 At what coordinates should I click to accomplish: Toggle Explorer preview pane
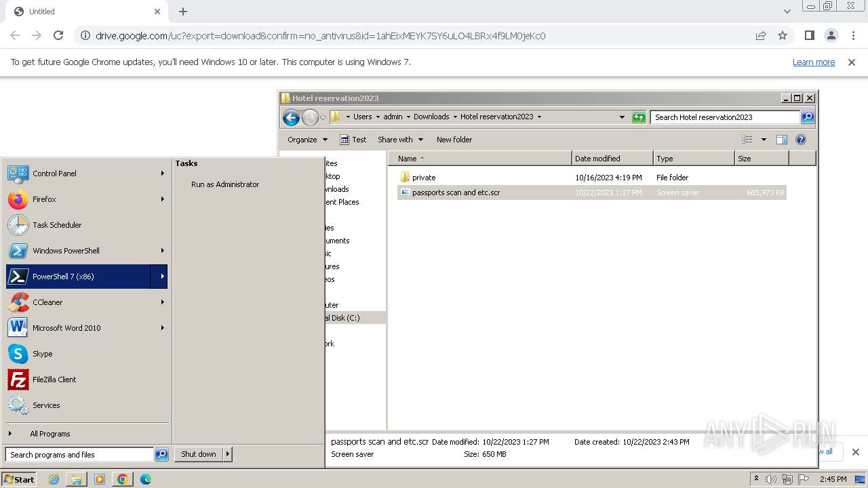[x=781, y=140]
